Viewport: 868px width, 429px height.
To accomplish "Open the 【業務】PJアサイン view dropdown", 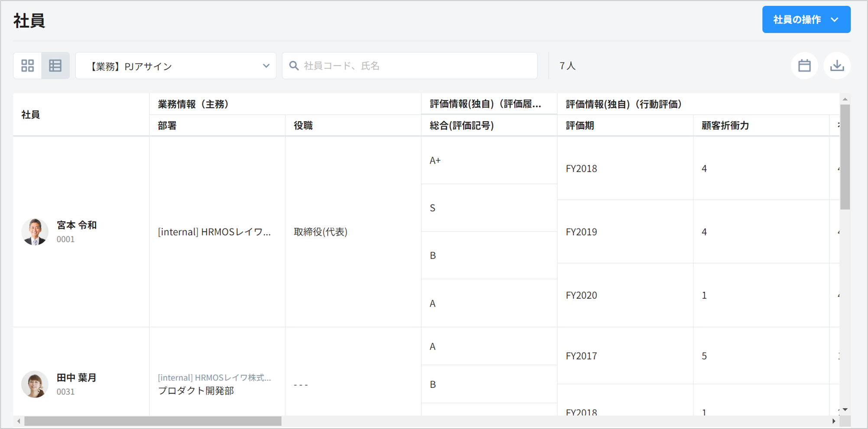I will pyautogui.click(x=176, y=66).
